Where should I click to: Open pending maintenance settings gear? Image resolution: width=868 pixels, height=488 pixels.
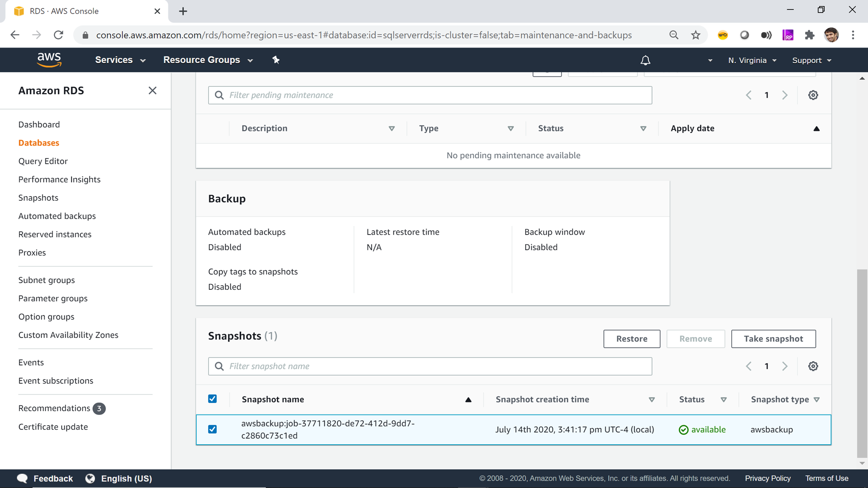[x=813, y=95]
